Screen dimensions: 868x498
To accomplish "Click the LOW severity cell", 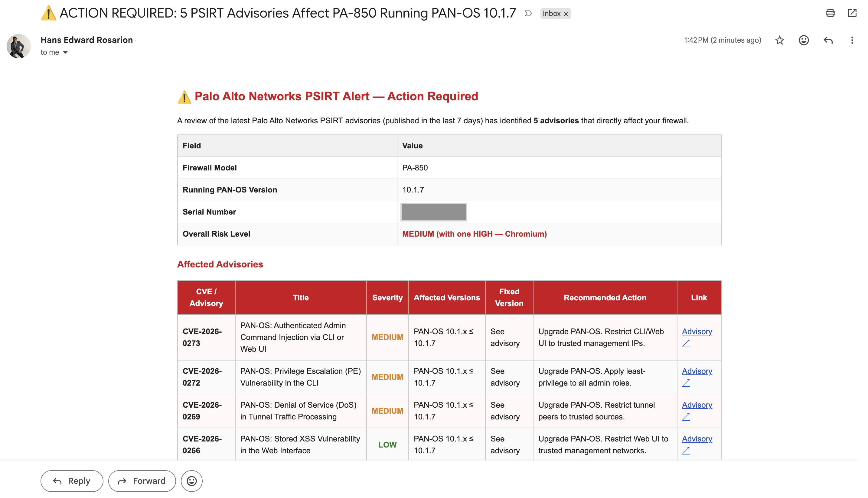I will tap(387, 445).
